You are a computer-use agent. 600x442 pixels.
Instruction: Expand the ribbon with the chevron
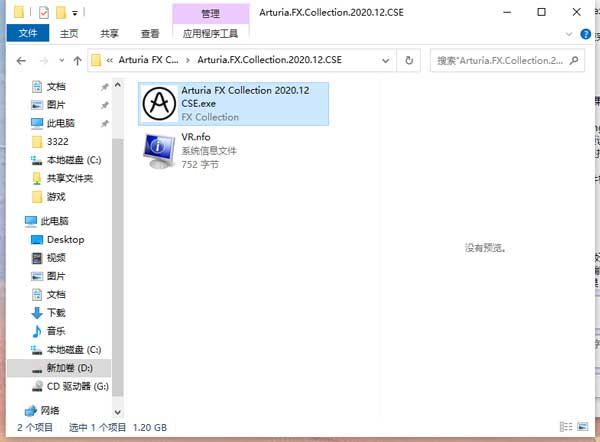569,34
